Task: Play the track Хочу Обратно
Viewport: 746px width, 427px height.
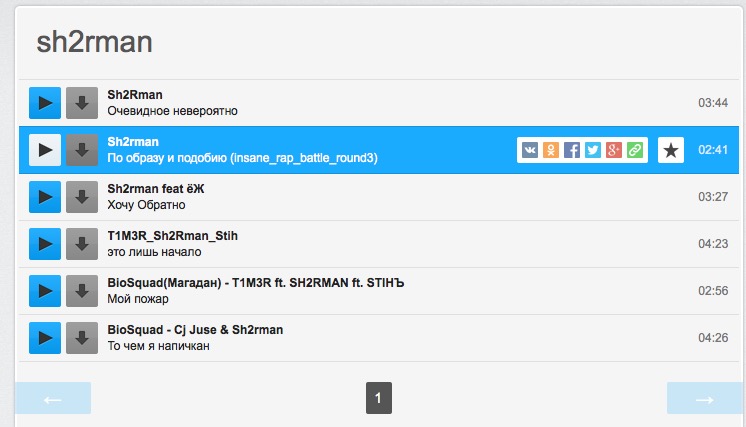Action: coord(45,197)
